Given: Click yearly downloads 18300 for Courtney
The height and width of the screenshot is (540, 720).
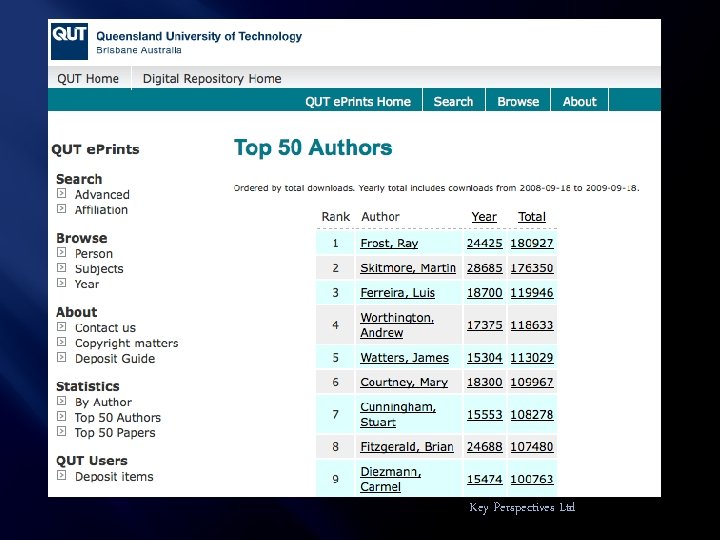Looking at the screenshot, I should 484,382.
